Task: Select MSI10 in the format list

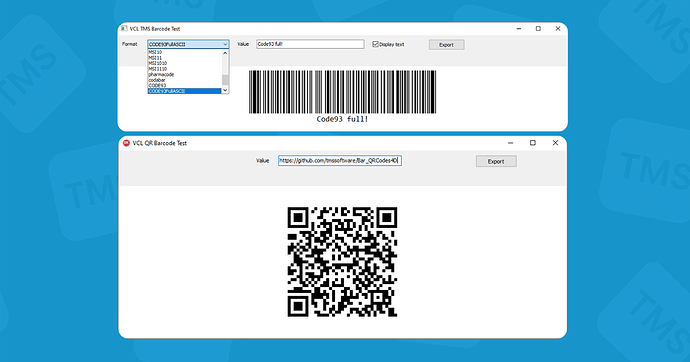Action: click(x=184, y=52)
